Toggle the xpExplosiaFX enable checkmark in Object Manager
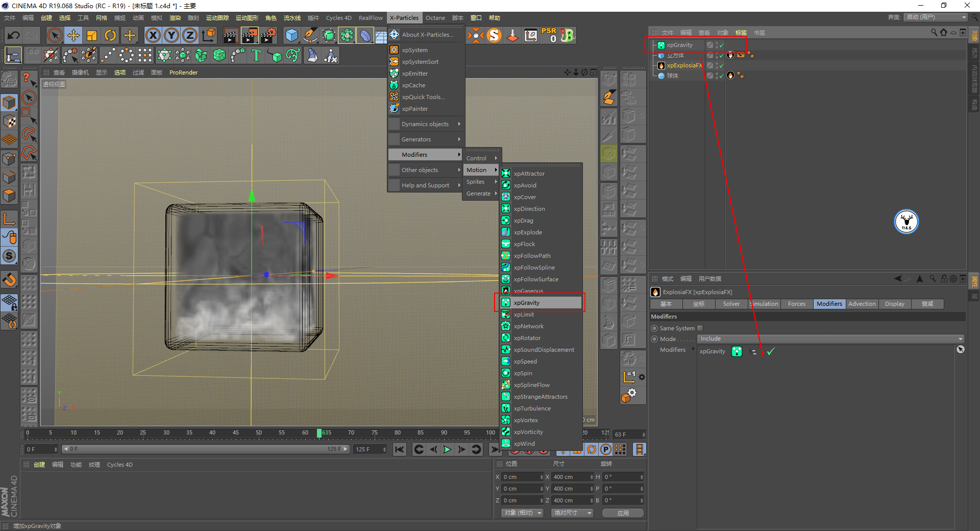Image resolution: width=980 pixels, height=531 pixels. pyautogui.click(x=722, y=65)
